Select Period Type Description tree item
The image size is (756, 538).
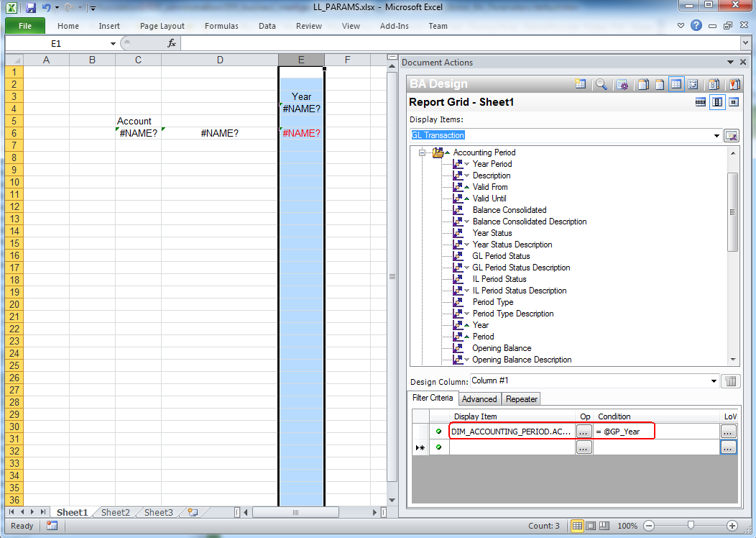click(x=513, y=314)
